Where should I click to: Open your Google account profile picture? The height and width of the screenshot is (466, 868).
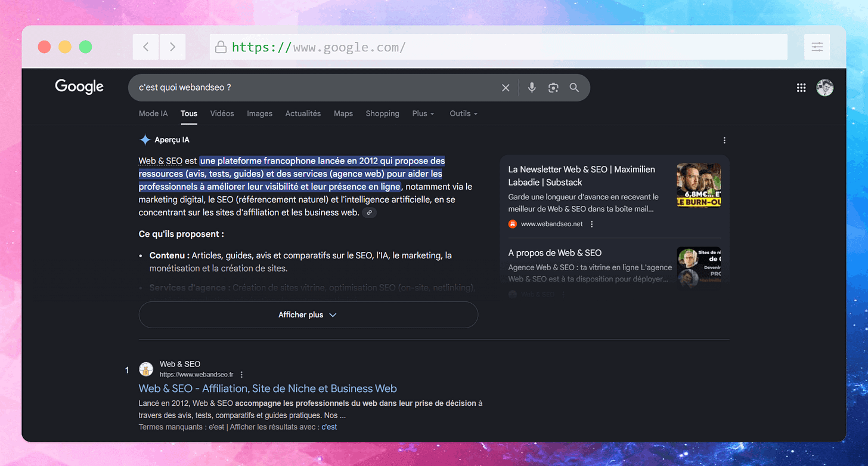coord(825,87)
